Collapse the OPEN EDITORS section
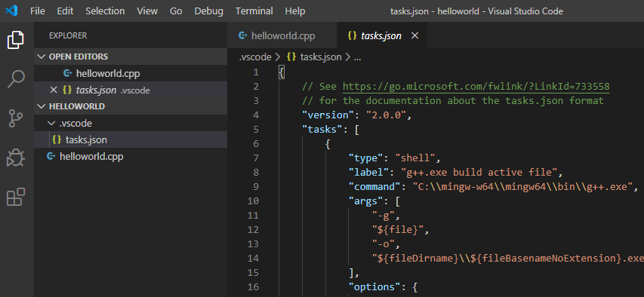Image resolution: width=644 pixels, height=297 pixels. click(x=41, y=57)
